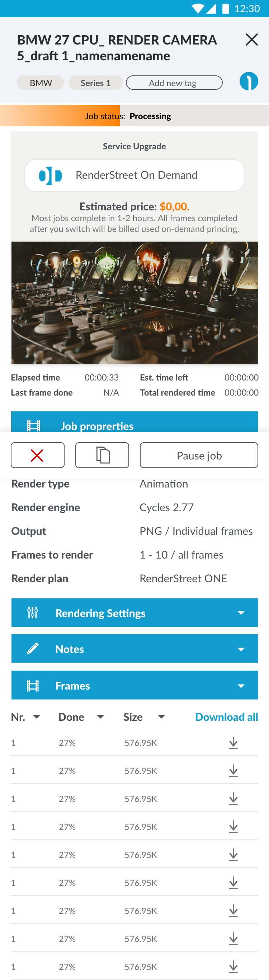This screenshot has height=980, width=269.
Task: Sort frames by Done column arrow
Action: pos(100,717)
